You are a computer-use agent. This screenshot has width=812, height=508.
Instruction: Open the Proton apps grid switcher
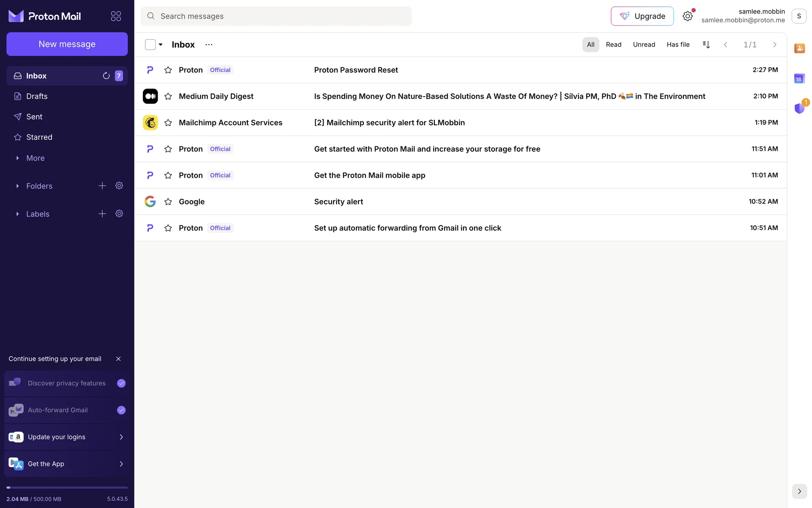click(116, 16)
